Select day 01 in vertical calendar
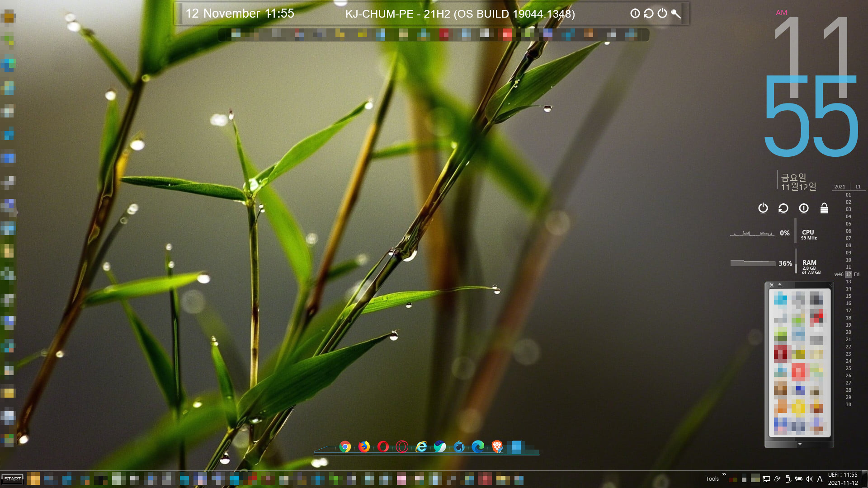The width and height of the screenshot is (868, 488). 849,195
